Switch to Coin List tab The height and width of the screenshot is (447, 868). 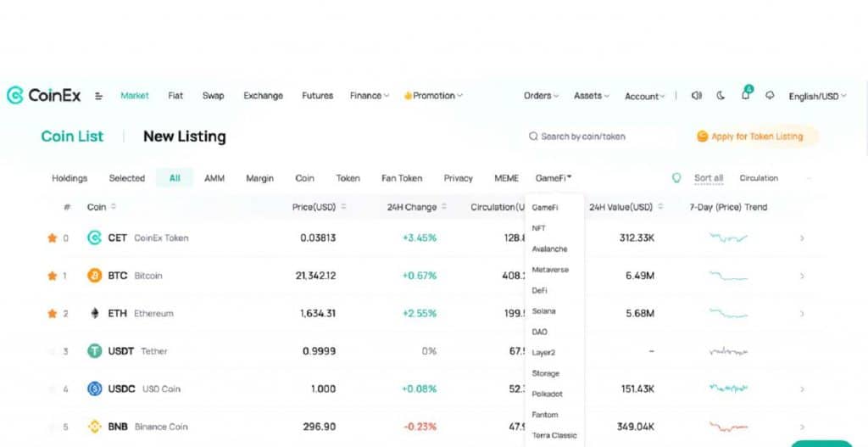[x=72, y=137]
